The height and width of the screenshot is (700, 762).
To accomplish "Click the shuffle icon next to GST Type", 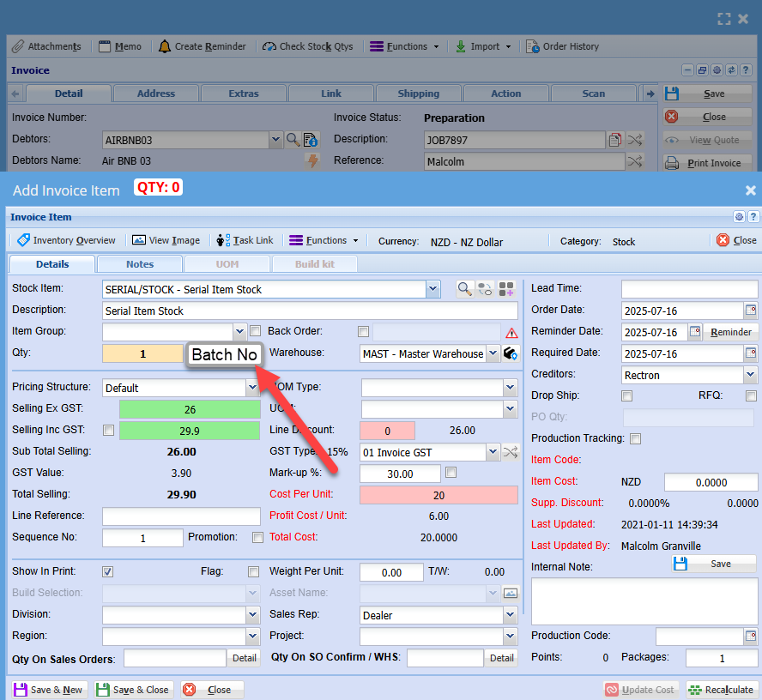I will click(x=511, y=452).
